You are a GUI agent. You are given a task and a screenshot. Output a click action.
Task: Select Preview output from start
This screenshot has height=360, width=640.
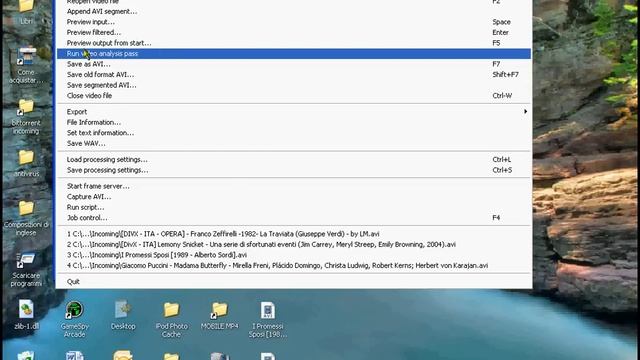pyautogui.click(x=294, y=43)
